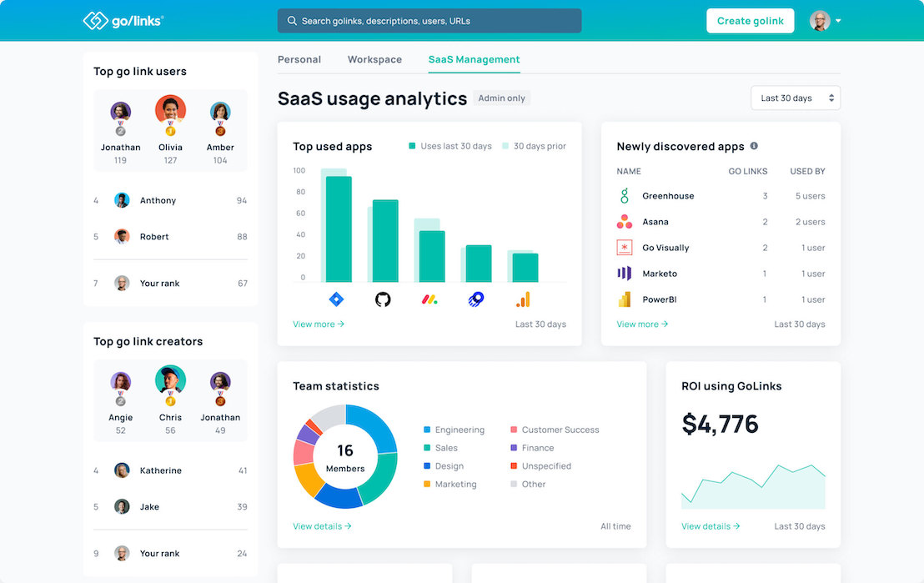Click the Greenhouse icon in Newly discovered apps
Image resolution: width=924 pixels, height=583 pixels.
coord(623,195)
